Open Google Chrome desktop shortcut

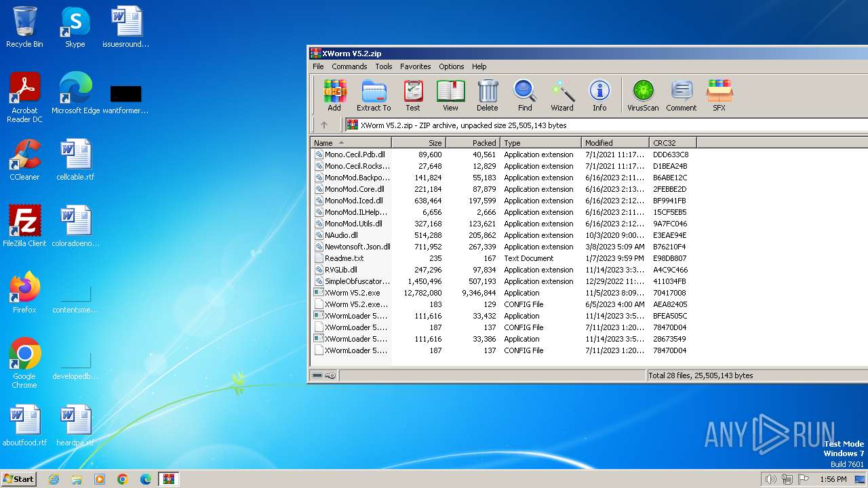pyautogui.click(x=24, y=363)
